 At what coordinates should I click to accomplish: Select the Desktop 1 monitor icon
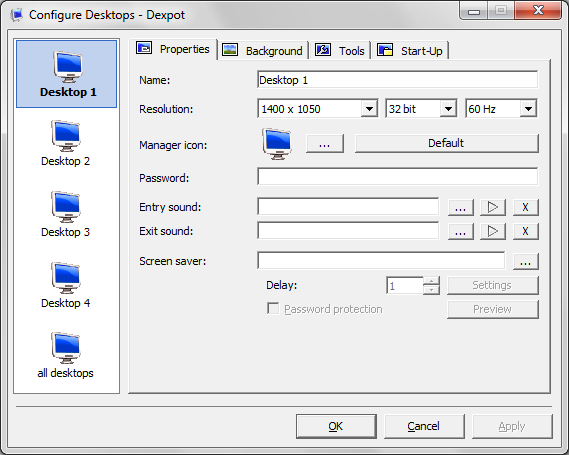(x=67, y=67)
